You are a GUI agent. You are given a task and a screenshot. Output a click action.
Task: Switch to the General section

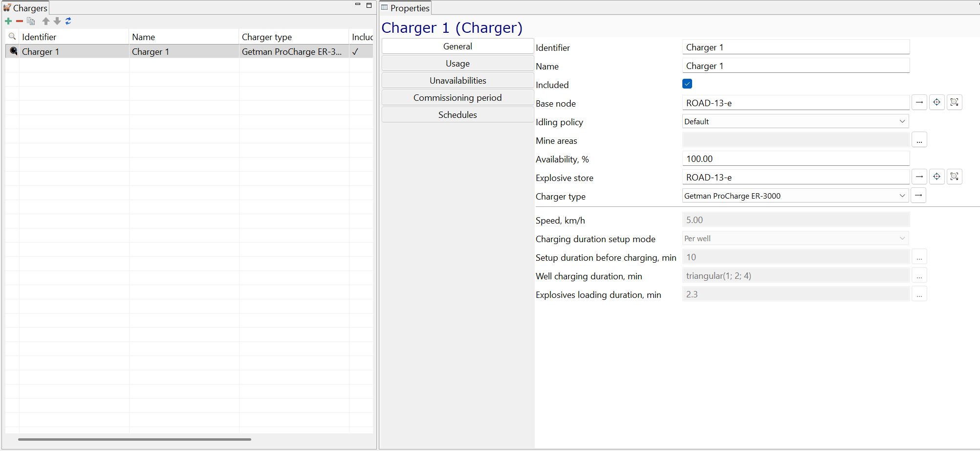[457, 46]
